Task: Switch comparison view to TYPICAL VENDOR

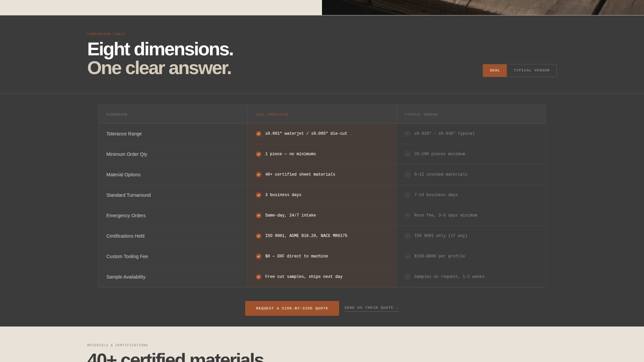Action: 531,70
